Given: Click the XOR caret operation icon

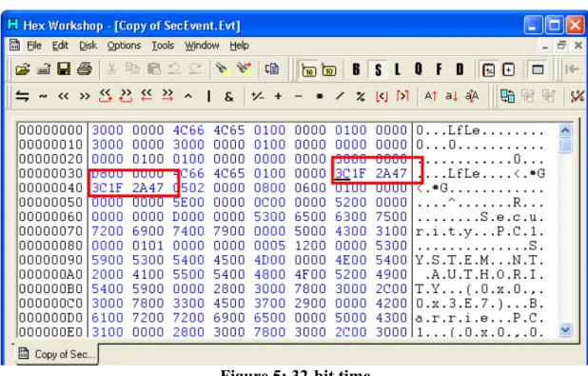Looking at the screenshot, I should (x=188, y=96).
